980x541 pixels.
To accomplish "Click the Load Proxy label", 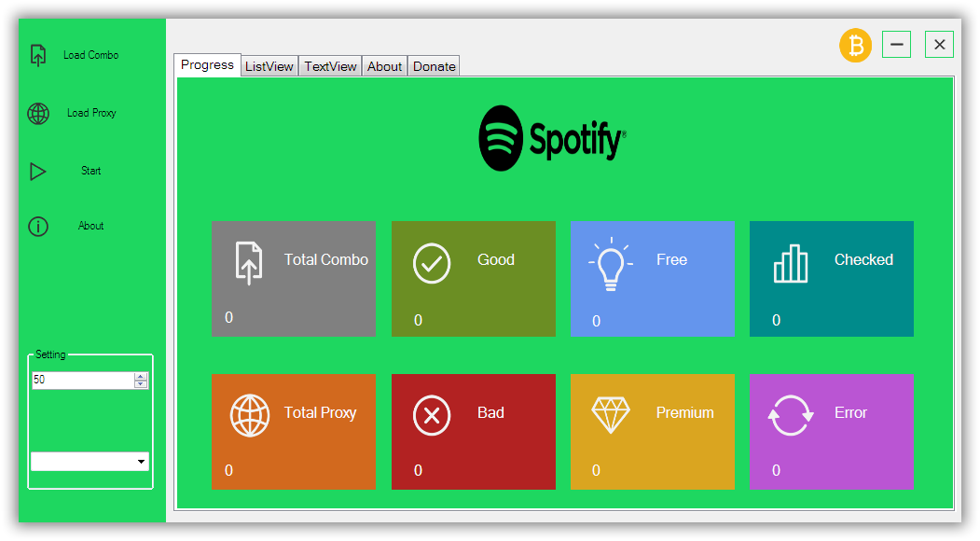I will 92,113.
